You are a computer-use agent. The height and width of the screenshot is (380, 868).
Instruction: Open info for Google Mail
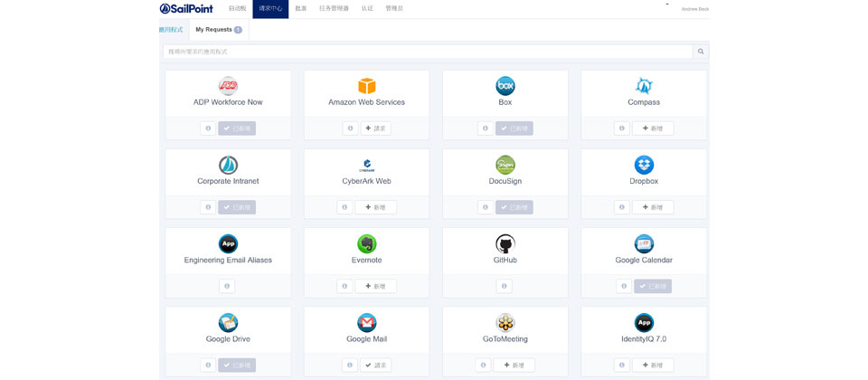click(350, 365)
